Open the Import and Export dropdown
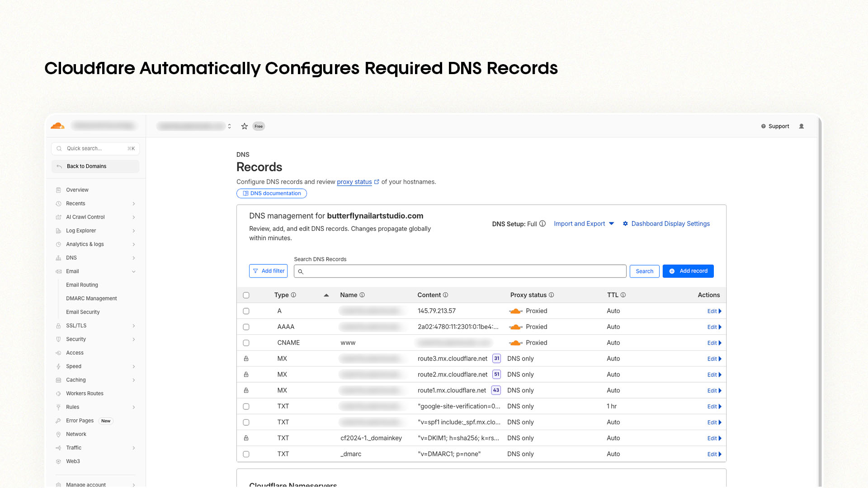The image size is (868, 488). (584, 224)
